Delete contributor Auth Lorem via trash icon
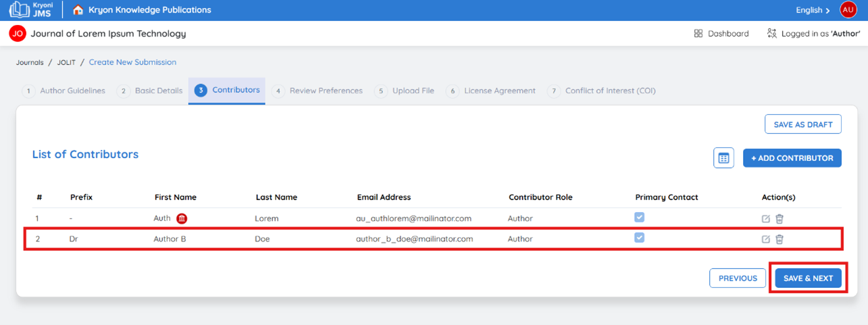Image resolution: width=868 pixels, height=325 pixels. pyautogui.click(x=780, y=219)
